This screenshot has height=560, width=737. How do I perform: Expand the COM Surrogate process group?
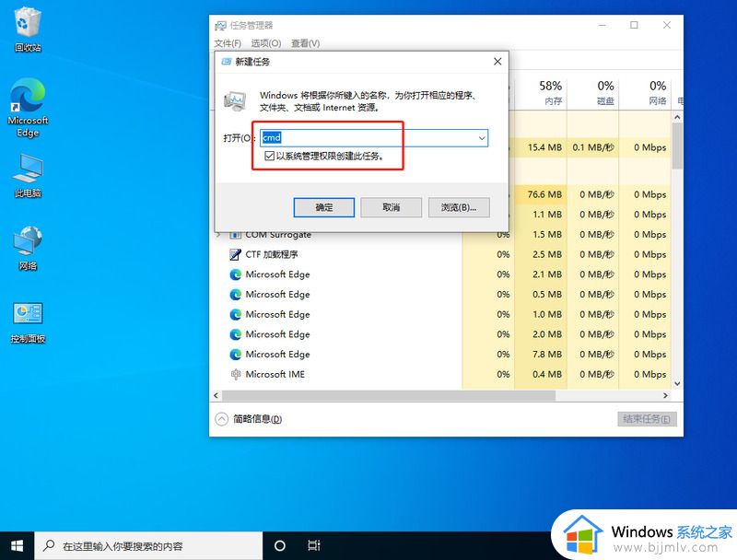tap(218, 235)
